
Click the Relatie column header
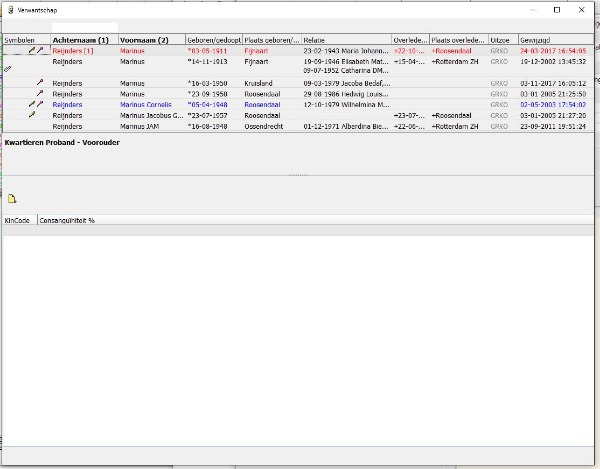pyautogui.click(x=345, y=39)
